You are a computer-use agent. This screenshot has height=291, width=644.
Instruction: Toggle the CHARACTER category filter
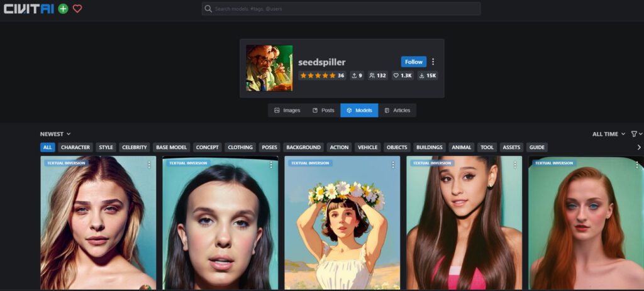(x=75, y=148)
